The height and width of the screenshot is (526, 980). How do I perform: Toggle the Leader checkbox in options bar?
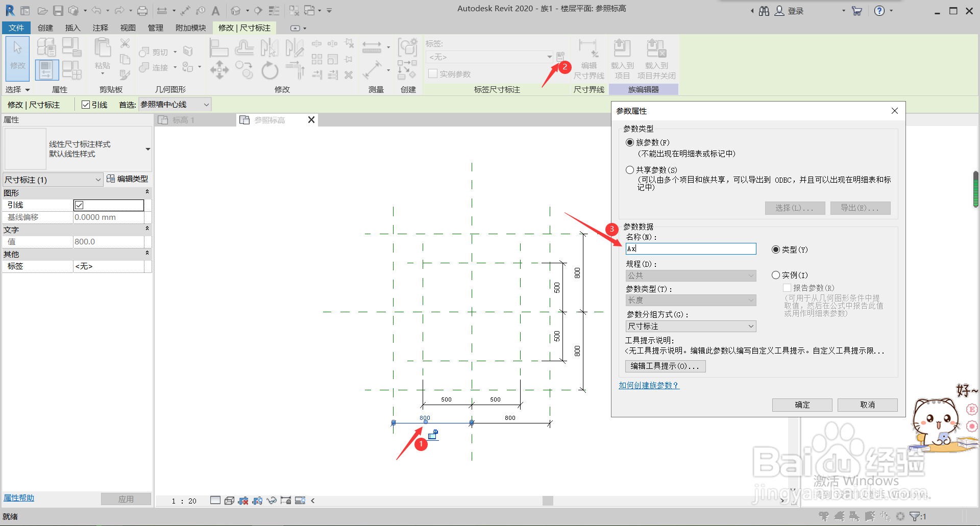(x=86, y=105)
